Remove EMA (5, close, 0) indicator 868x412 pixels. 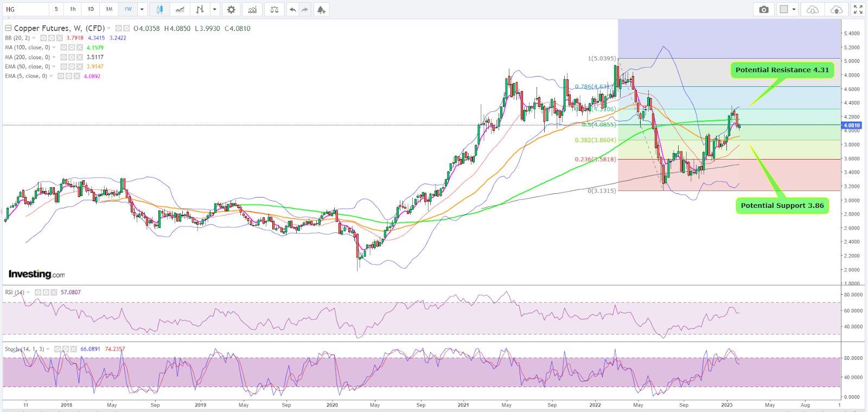[x=77, y=76]
